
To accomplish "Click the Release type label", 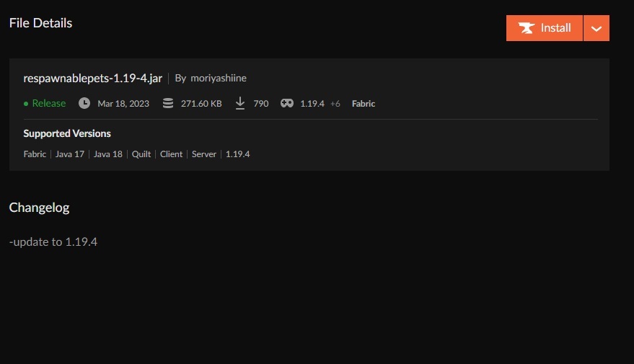I will pos(49,103).
